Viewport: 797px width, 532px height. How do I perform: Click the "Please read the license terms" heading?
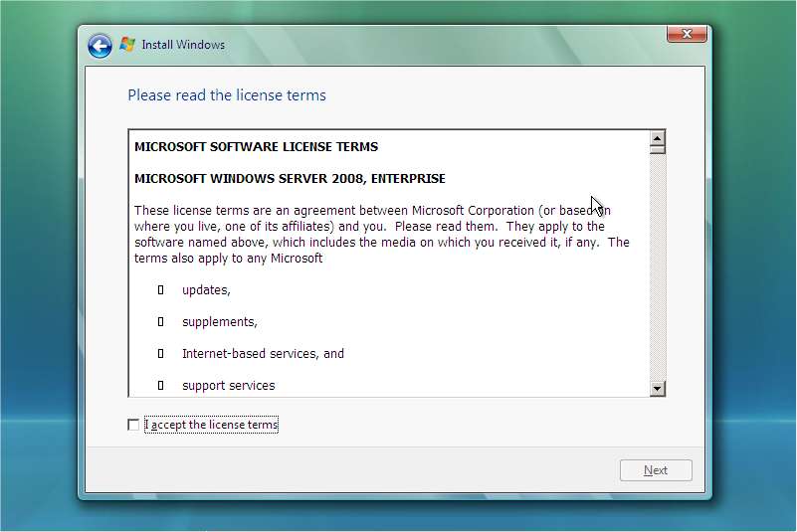point(227,95)
